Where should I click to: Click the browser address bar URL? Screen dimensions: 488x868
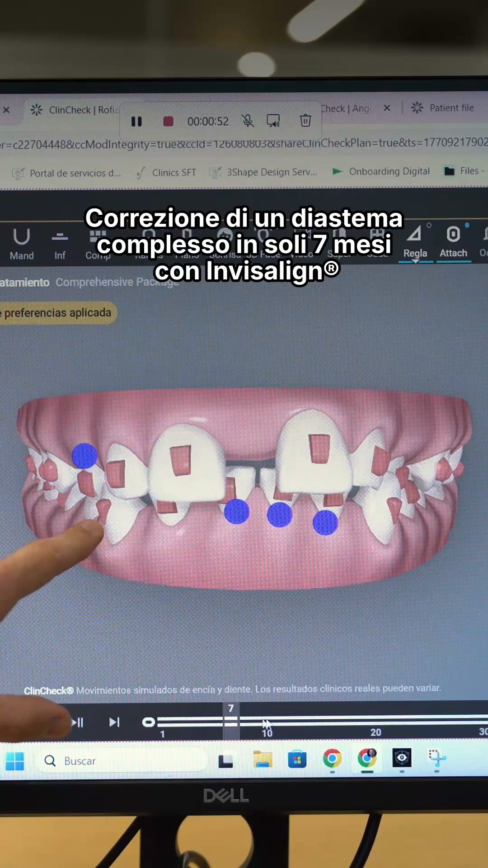tap(244, 143)
